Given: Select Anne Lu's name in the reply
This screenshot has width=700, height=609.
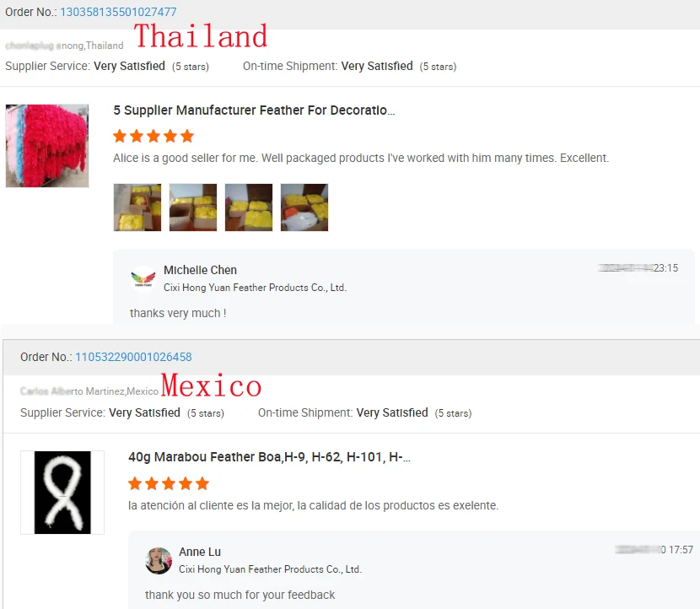Looking at the screenshot, I should click(x=200, y=552).
